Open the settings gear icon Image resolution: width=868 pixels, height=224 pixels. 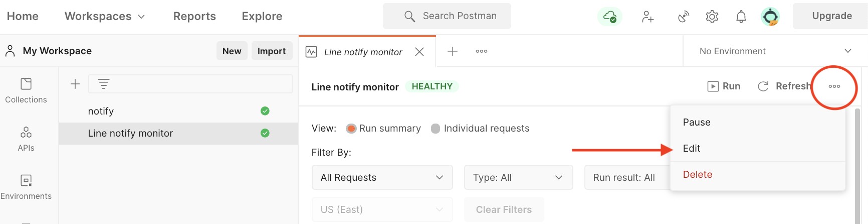[x=712, y=17]
